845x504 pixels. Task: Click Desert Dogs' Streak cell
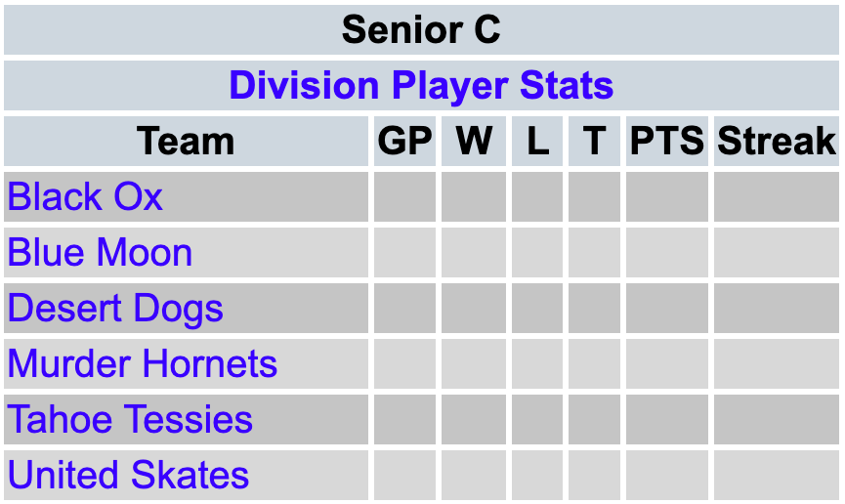(777, 309)
